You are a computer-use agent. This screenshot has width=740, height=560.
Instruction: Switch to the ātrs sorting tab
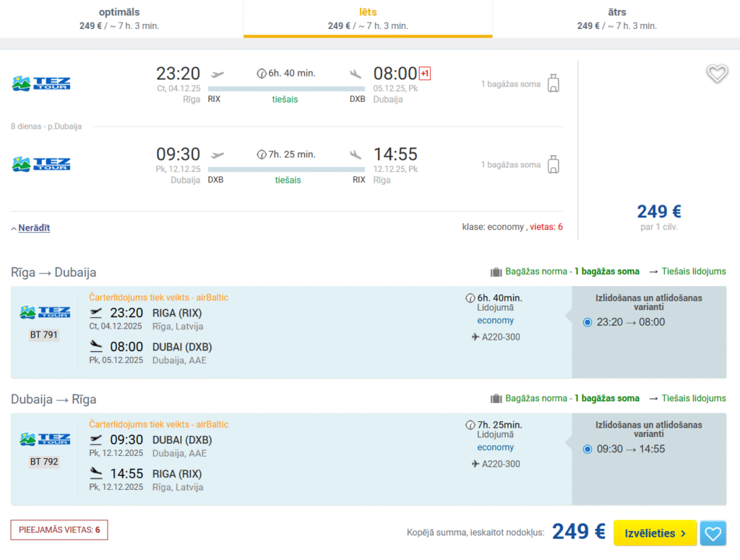click(x=616, y=18)
